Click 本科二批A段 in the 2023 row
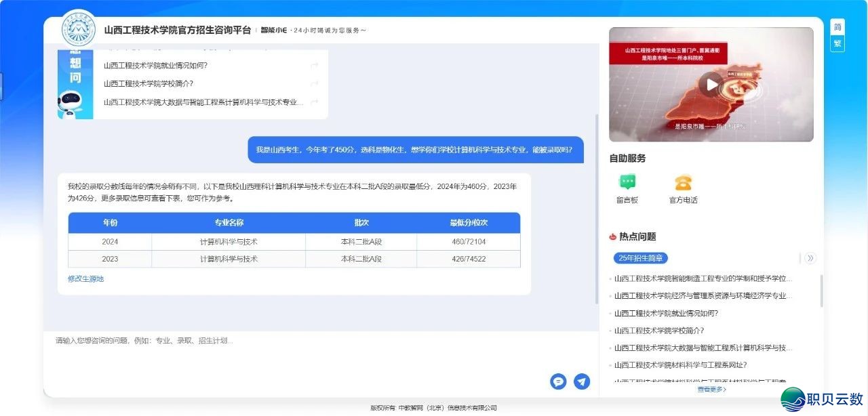 coord(361,259)
